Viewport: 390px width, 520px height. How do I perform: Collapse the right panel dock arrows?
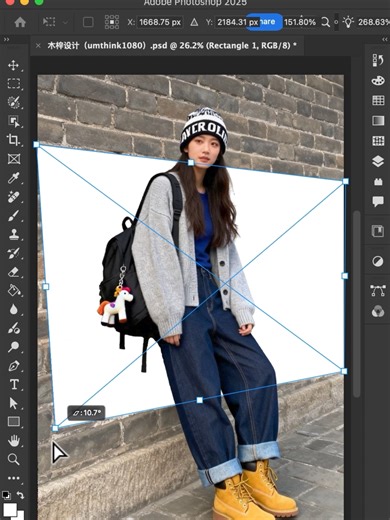[x=384, y=39]
